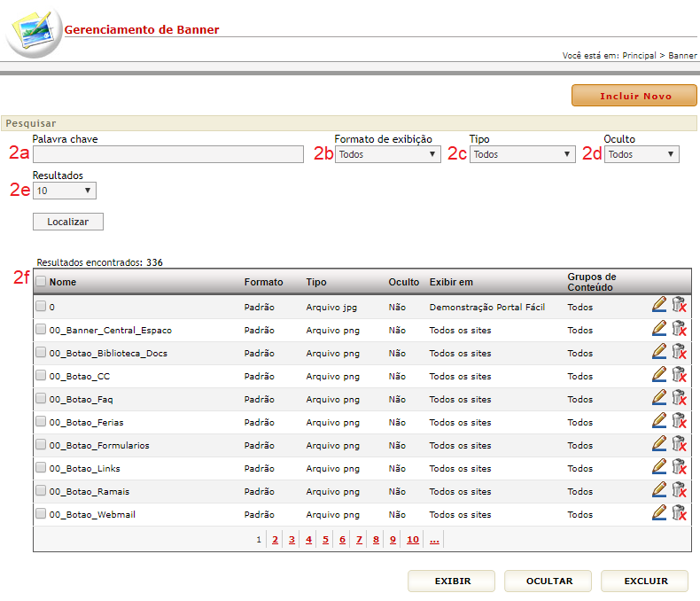Click the Localizar button
The image size is (700, 601).
coord(68,222)
